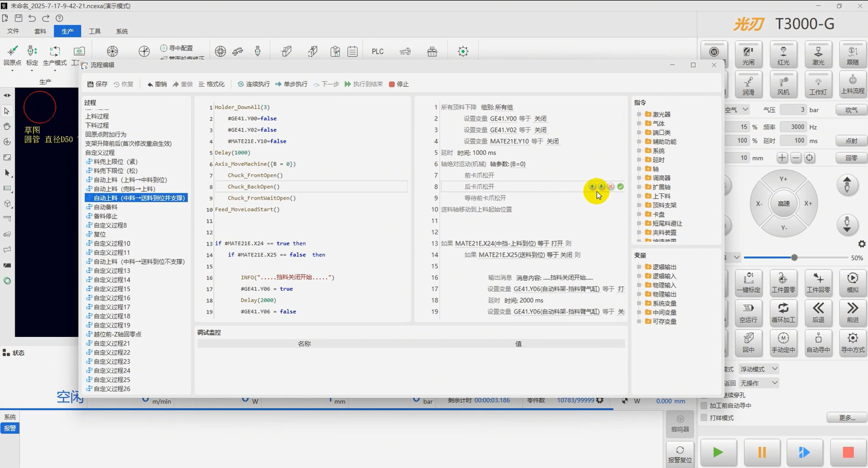868x468 pixels.
Task: Select the 报警 alarm tab at bottom
Action: point(10,428)
